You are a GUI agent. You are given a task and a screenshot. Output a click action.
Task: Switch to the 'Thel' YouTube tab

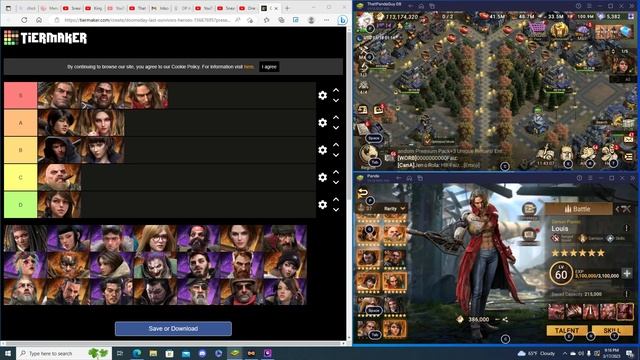coord(138,8)
